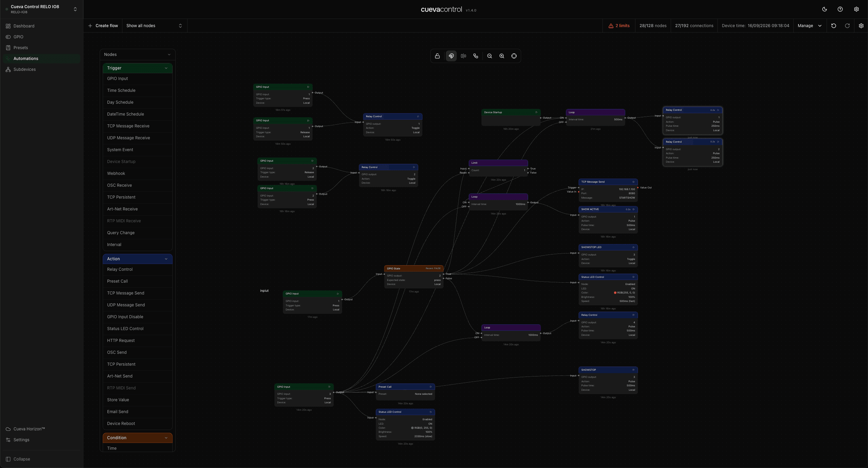This screenshot has width=868, height=468.
Task: Open the GPIO sidebar page
Action: point(41,37)
